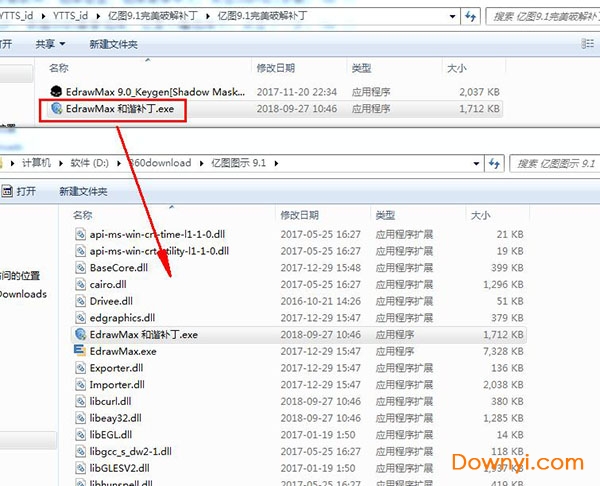Click the view options icon in the upper window toolbar
This screenshot has height=486, width=600.
(x=587, y=44)
